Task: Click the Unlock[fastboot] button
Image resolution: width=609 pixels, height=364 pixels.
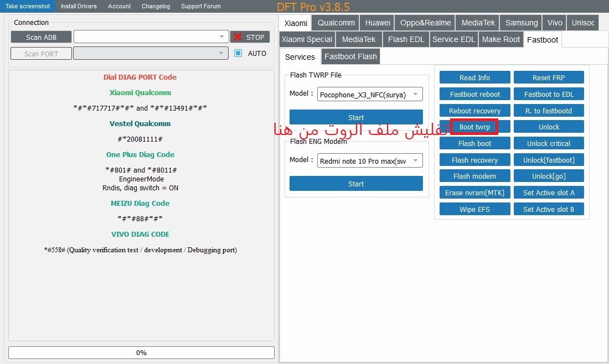Action: point(549,160)
